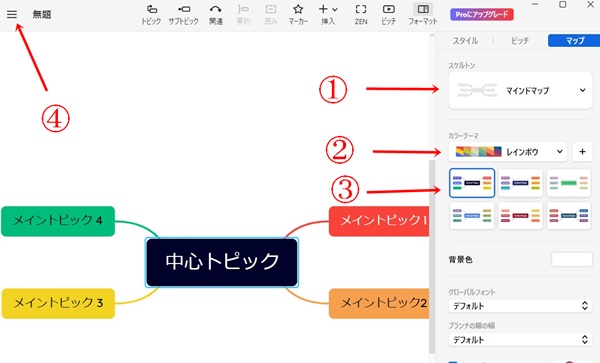The width and height of the screenshot is (600, 363).
Task: Insert a relationship with 関連 tool
Action: tap(216, 15)
